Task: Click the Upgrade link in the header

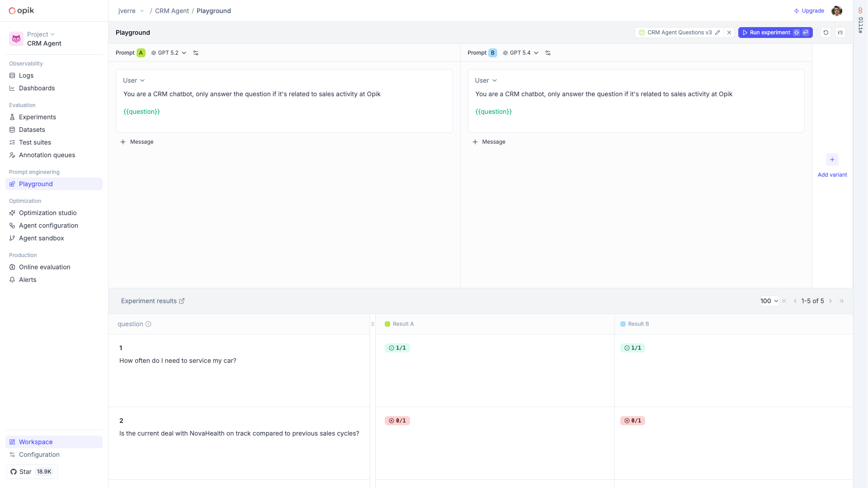Action: (809, 10)
